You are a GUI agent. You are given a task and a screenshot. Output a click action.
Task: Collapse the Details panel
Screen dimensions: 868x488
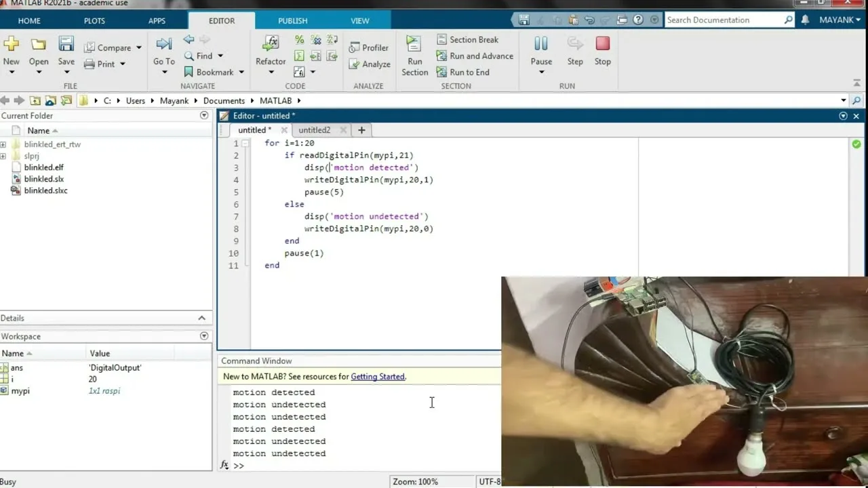coord(201,318)
